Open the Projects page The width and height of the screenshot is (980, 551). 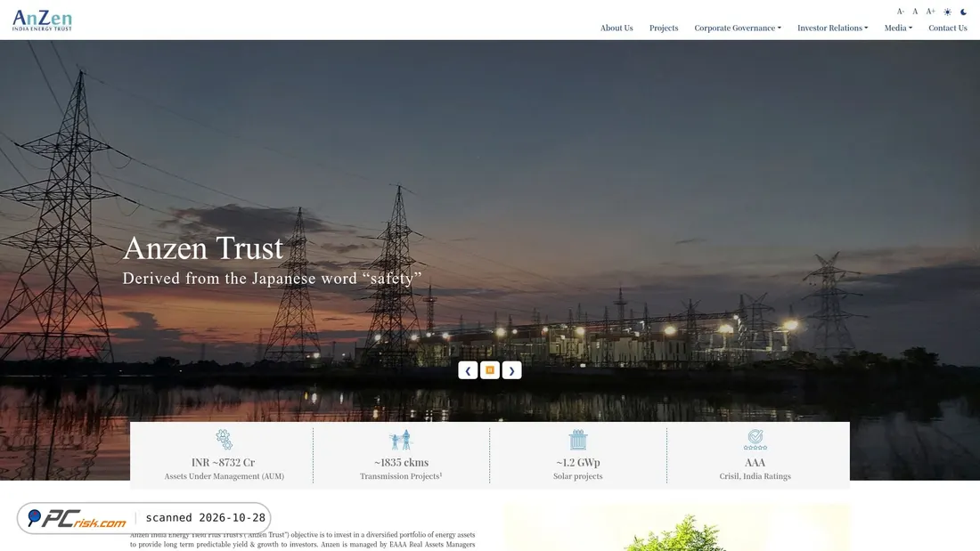pos(664,28)
